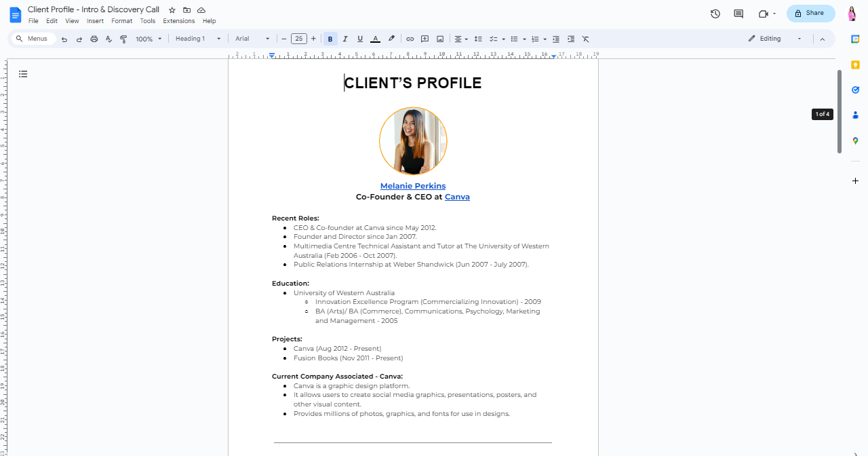Open the Tasks side panel icon
The height and width of the screenshot is (456, 868).
coord(856,90)
